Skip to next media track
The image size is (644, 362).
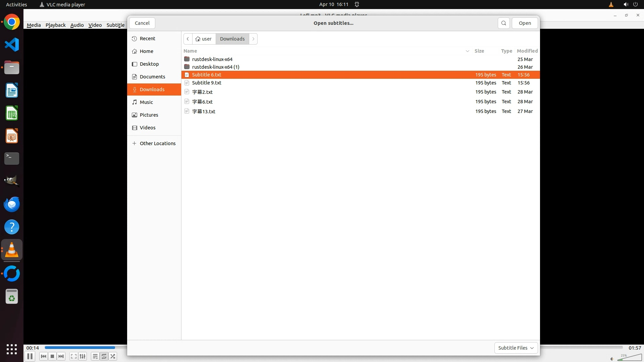pyautogui.click(x=61, y=356)
